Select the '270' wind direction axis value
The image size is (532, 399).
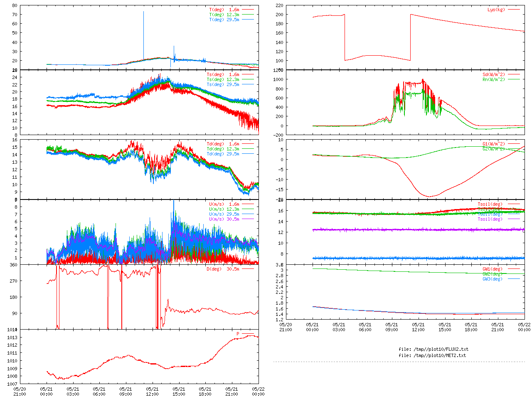pyautogui.click(x=13, y=281)
